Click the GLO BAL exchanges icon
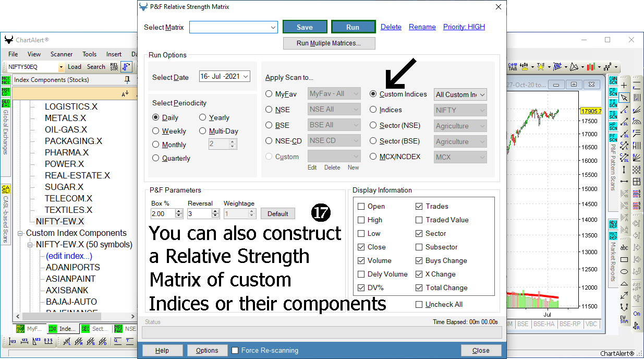This screenshot has height=359, width=644. pos(6,103)
